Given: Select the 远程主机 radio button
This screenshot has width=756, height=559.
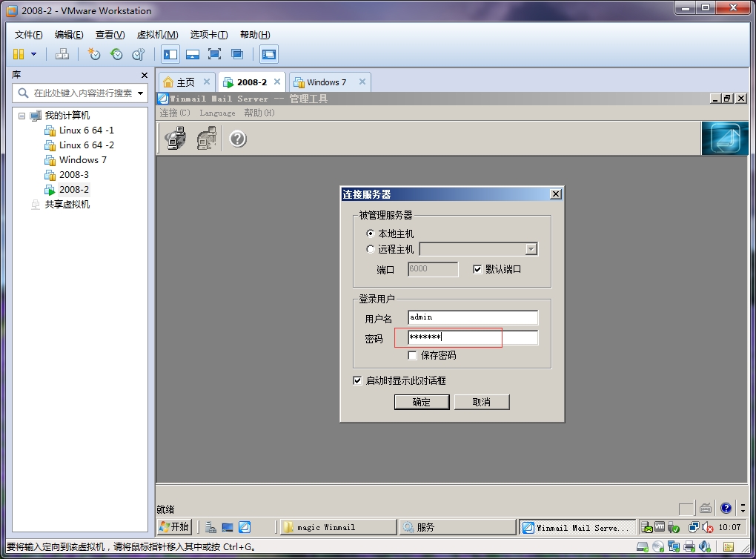Looking at the screenshot, I should (371, 249).
